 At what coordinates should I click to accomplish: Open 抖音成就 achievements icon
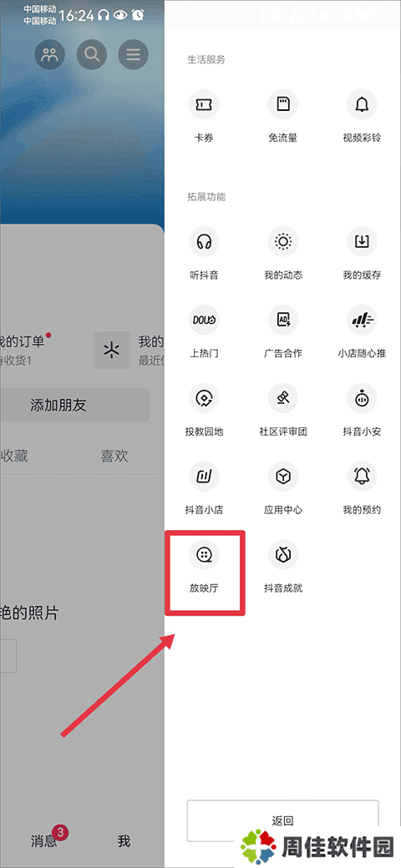coord(283,555)
